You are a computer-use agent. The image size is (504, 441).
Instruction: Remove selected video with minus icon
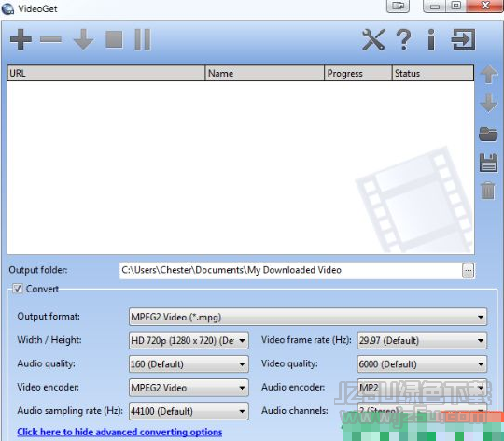(50, 39)
